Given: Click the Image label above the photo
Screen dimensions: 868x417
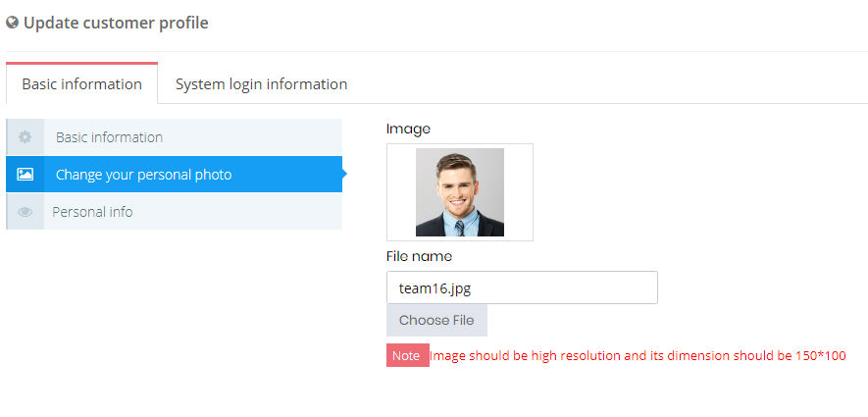Looking at the screenshot, I should tap(408, 130).
